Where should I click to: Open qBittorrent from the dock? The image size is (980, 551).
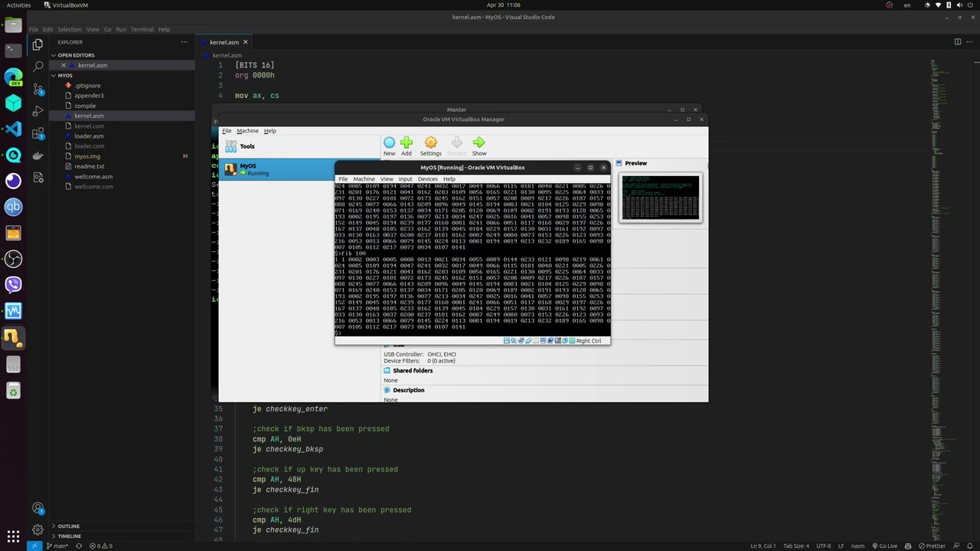pyautogui.click(x=13, y=207)
